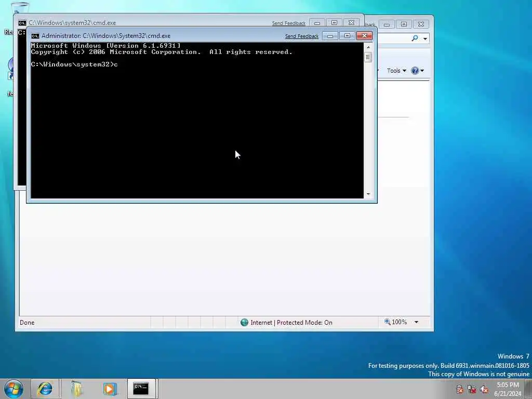Launch Internet Explorer from the taskbar
The height and width of the screenshot is (399, 532).
[x=45, y=389]
